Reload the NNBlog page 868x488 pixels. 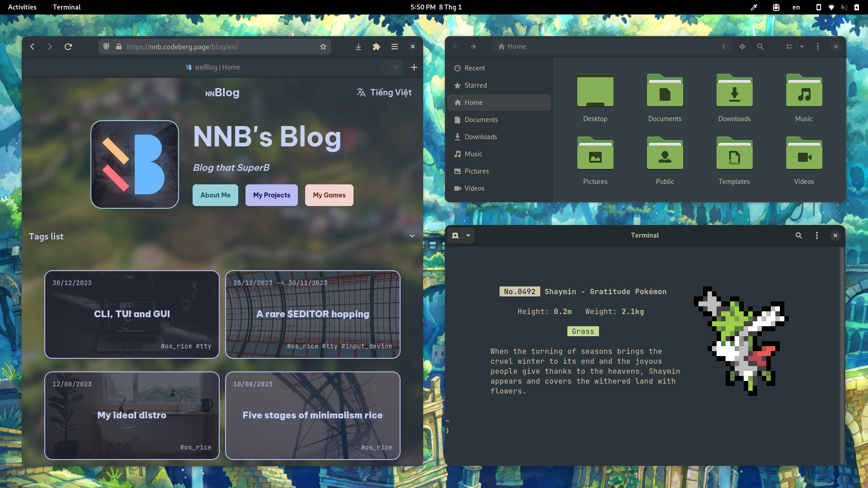click(x=68, y=47)
